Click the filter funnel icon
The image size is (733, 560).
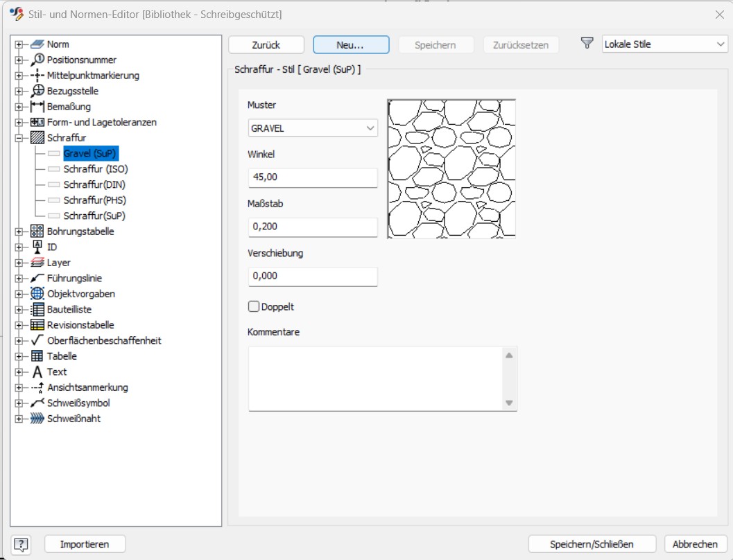587,44
